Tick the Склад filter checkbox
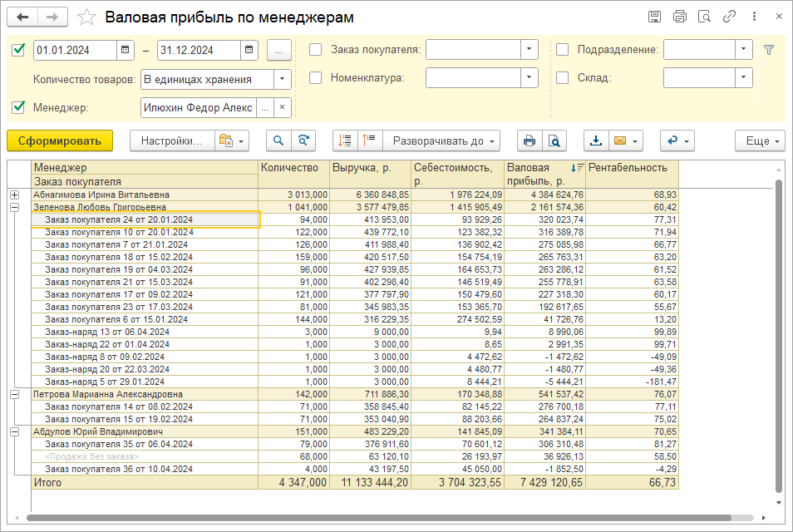Screen dimensions: 793x532 pos(563,78)
